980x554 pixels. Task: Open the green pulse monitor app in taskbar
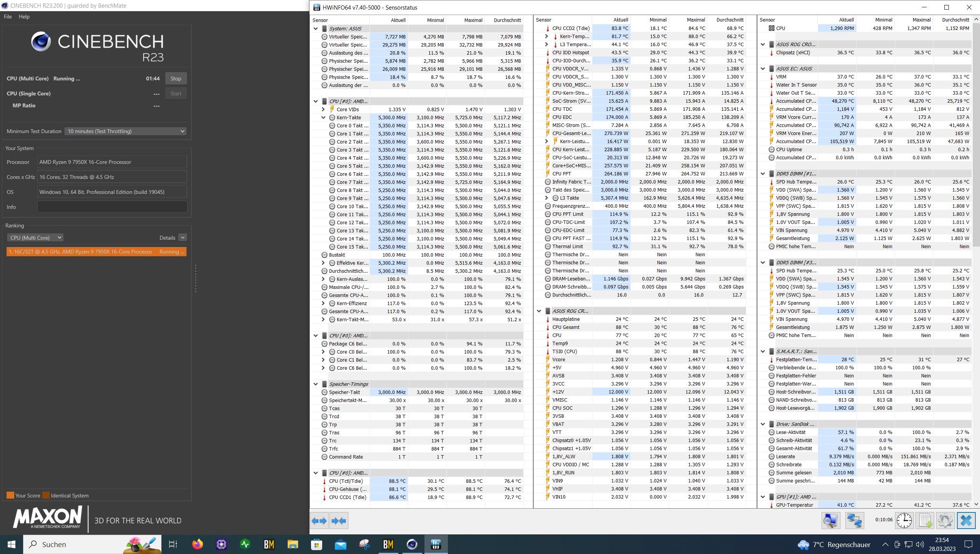(x=245, y=544)
